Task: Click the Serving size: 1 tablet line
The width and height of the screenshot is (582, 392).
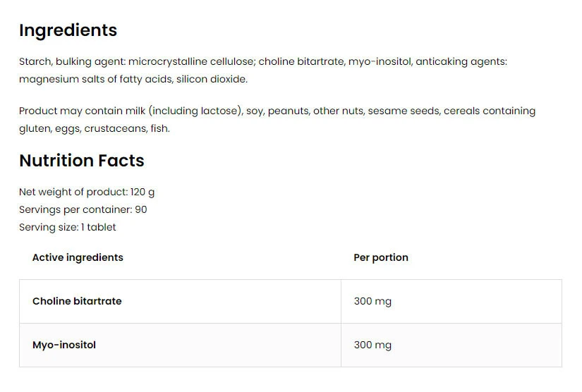Action: click(68, 228)
